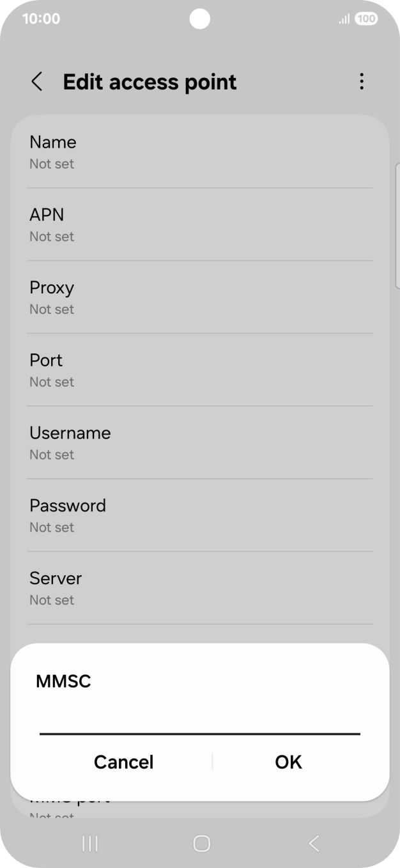The height and width of the screenshot is (868, 400).
Task: Select the Name setting
Action: [x=200, y=151]
